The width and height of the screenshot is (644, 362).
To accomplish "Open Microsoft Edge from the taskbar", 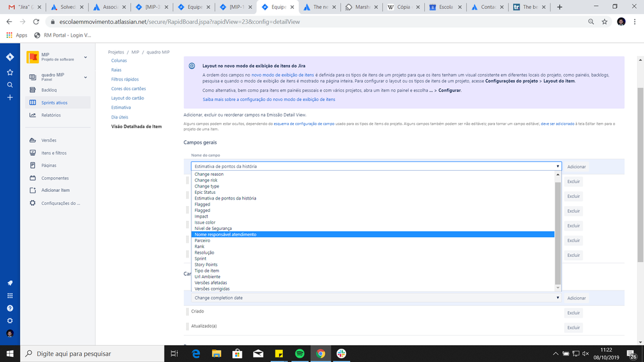I will coord(196,354).
